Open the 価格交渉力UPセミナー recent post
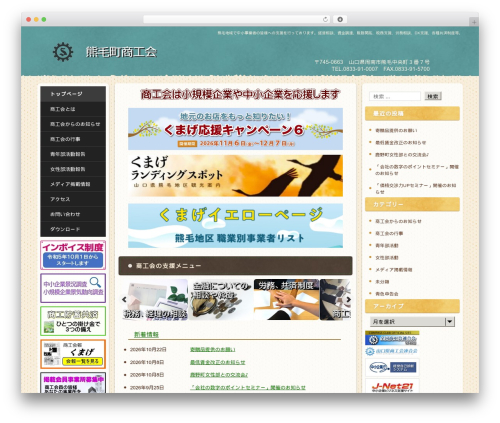The height and width of the screenshot is (423, 500). coord(416,189)
